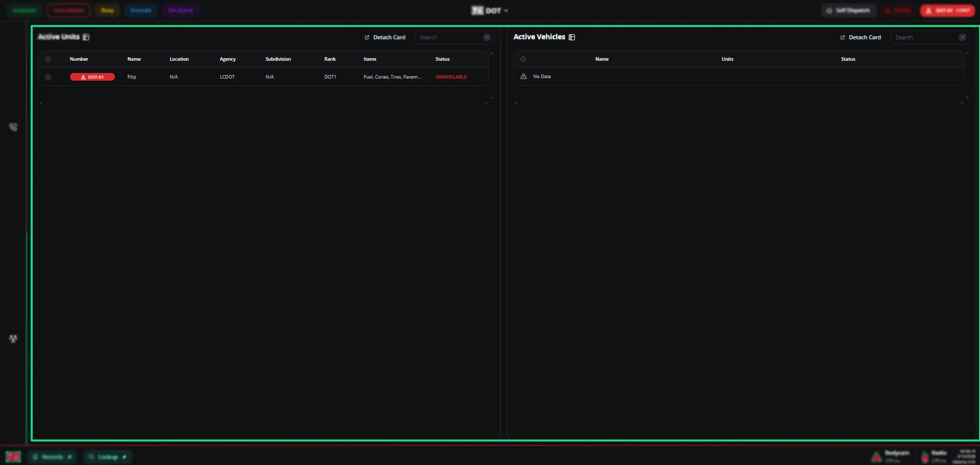980x465 pixels.
Task: Click the DOT-01 number badge
Action: [x=92, y=77]
